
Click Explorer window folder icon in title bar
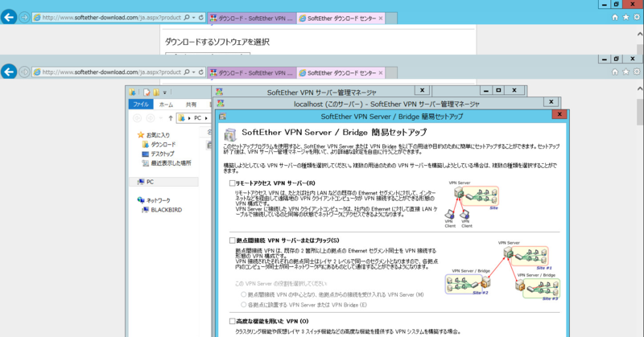(132, 92)
